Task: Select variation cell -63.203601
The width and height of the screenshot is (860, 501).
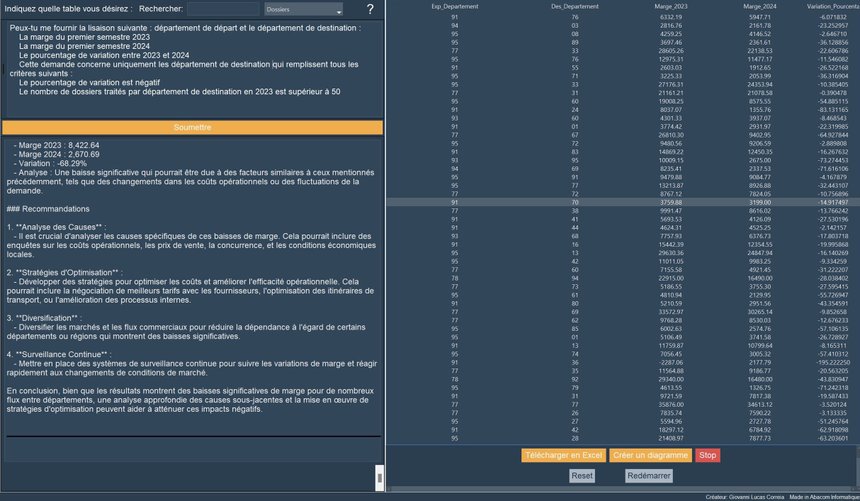Action: click(833, 438)
